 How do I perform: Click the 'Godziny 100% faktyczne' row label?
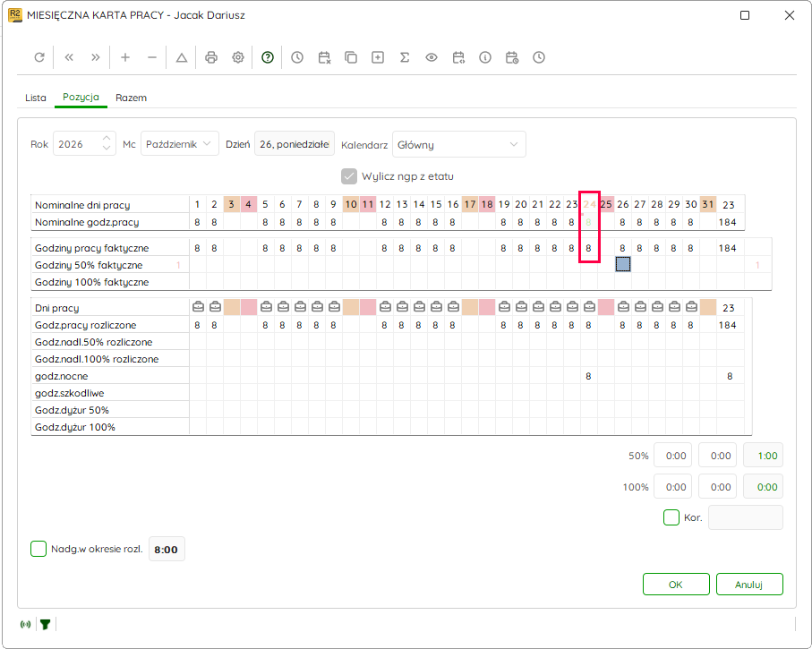click(x=91, y=282)
